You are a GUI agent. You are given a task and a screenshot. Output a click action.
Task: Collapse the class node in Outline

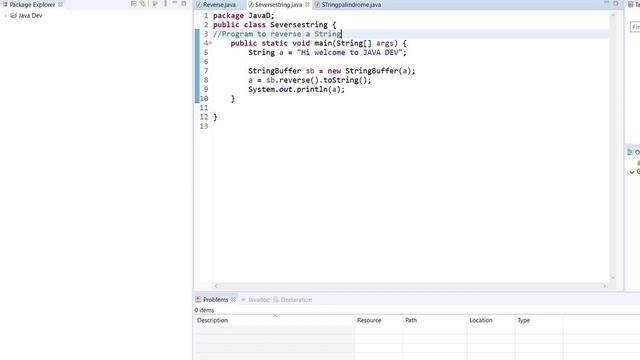point(632,172)
